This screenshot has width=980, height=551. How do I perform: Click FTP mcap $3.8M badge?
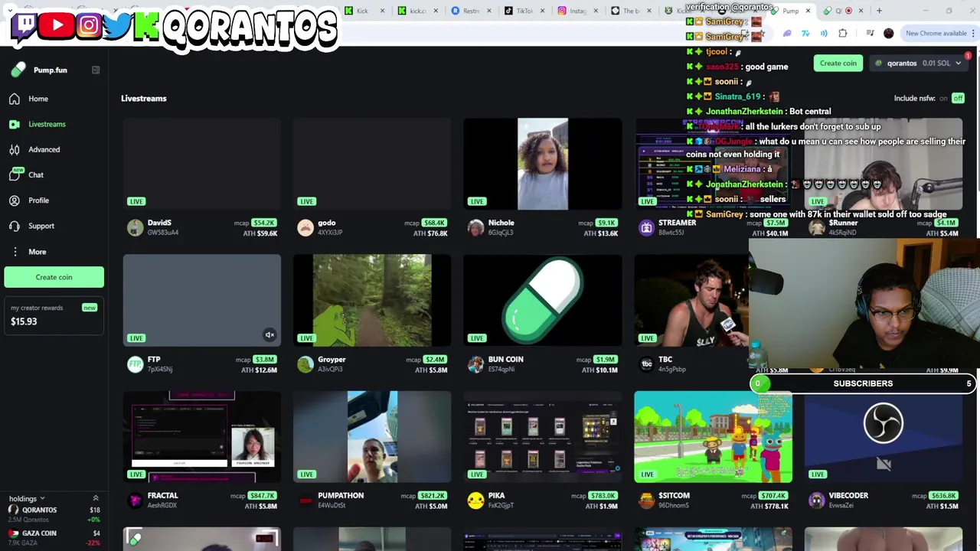pos(264,359)
